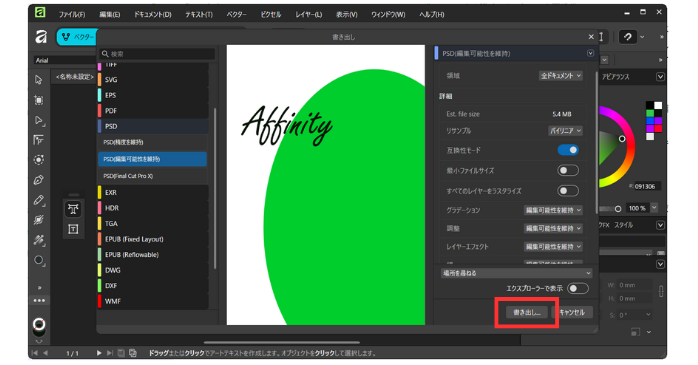Screen dimensions: 698x365
Task: Enable 最小ファイルサイズ toggle
Action: (x=568, y=170)
